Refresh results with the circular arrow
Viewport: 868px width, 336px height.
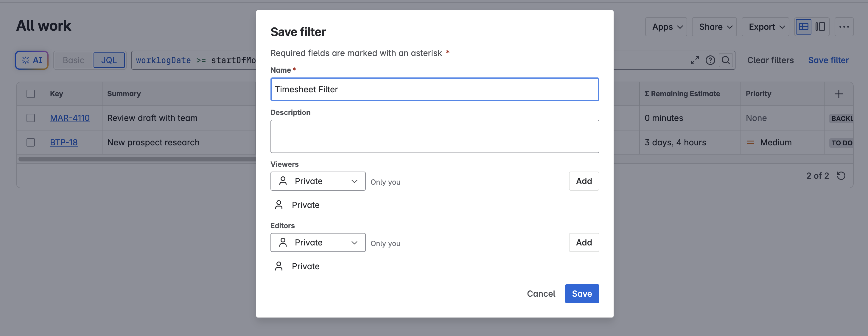click(841, 175)
